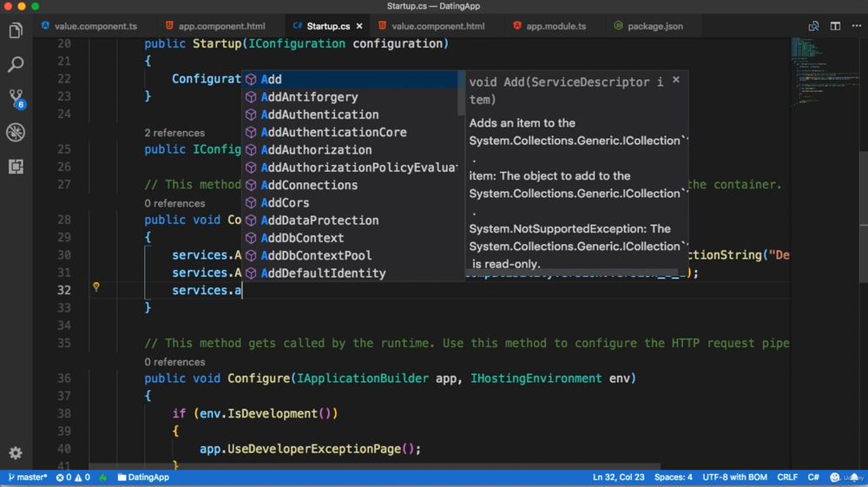
Task: Select the AddDbContextPool suggestion
Action: 351,256
